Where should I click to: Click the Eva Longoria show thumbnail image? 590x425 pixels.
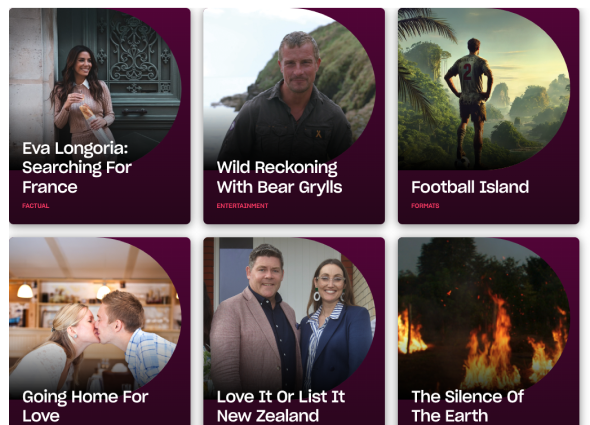[x=95, y=87]
